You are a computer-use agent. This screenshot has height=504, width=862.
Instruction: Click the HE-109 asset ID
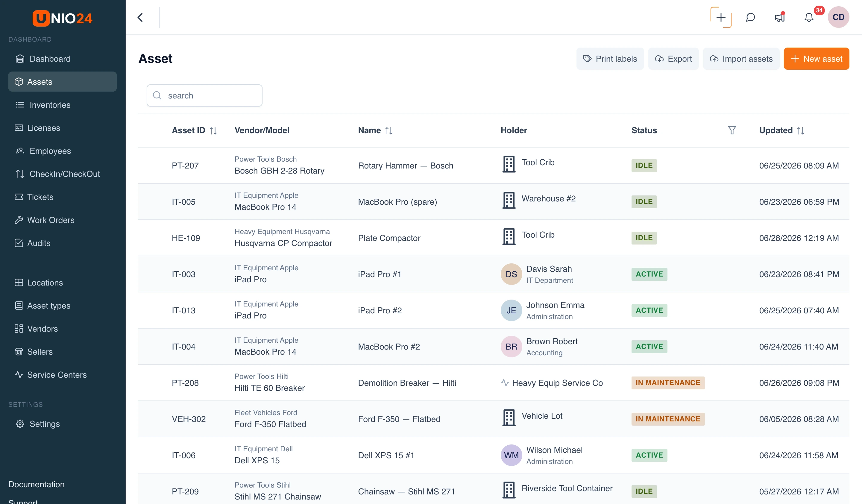186,238
